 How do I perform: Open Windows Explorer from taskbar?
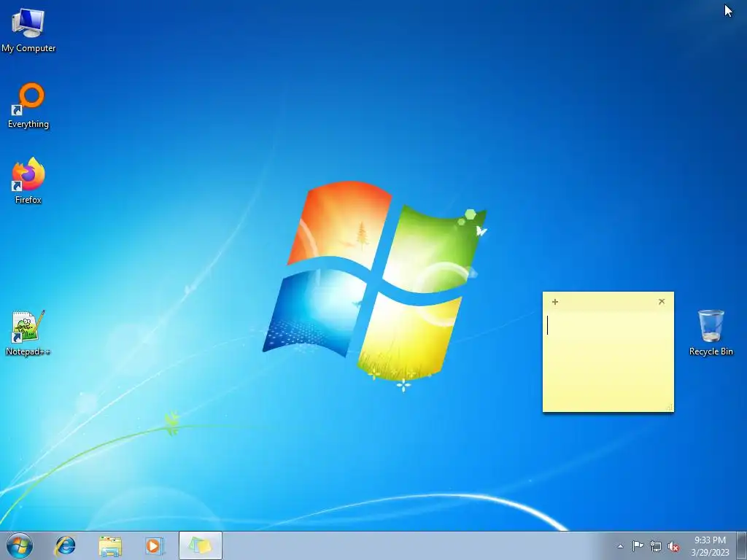[x=110, y=545]
